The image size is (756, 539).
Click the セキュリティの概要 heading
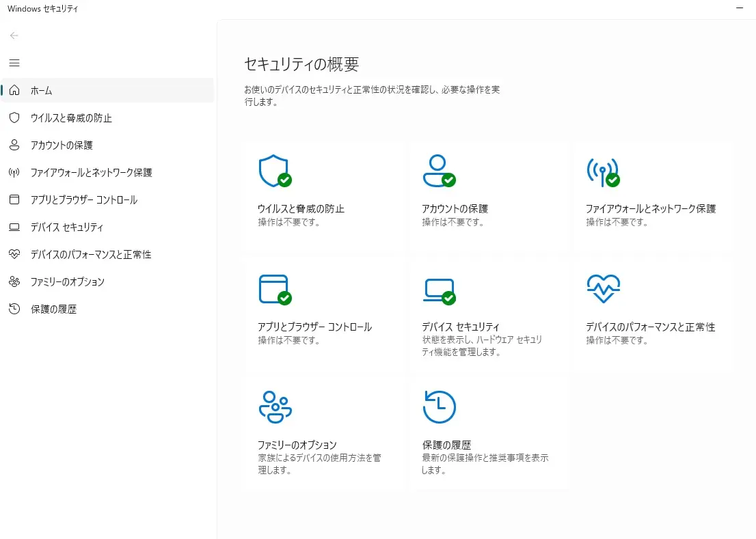point(301,64)
